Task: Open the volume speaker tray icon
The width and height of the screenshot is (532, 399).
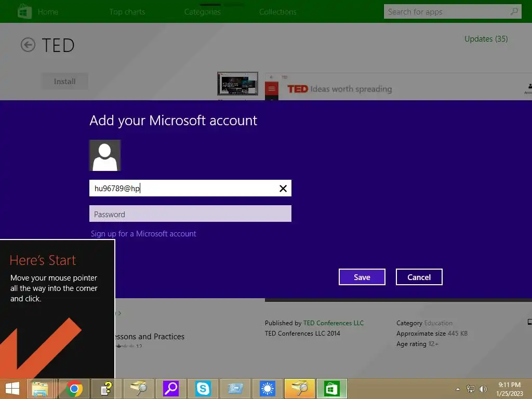Action: pos(483,389)
